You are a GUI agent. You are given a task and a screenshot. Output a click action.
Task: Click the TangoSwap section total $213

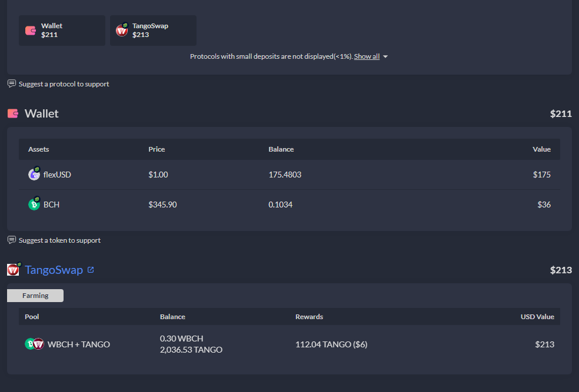[x=561, y=270]
